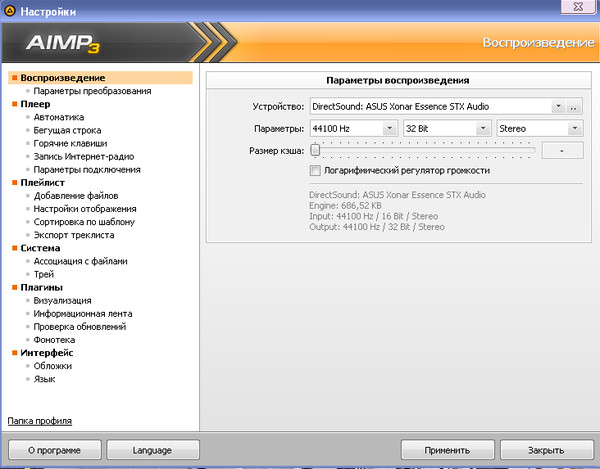Enable logarithmic volume control checkbox
The height and width of the screenshot is (469, 600).
tap(315, 170)
